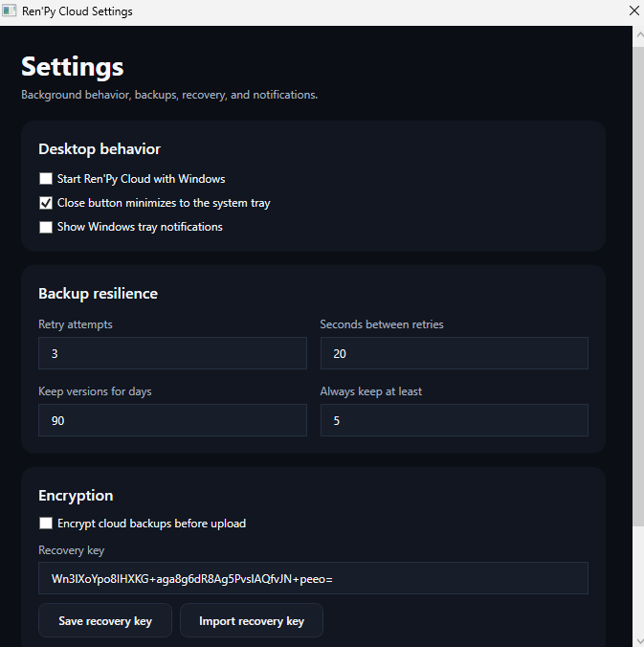Viewport: 644px width, 647px height.
Task: Click the Ren'Py Cloud Settings window title
Action: 78,11
